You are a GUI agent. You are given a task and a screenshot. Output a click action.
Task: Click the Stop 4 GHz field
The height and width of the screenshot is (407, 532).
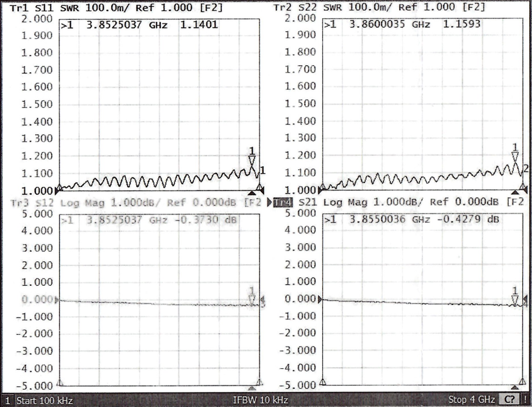[x=472, y=400]
